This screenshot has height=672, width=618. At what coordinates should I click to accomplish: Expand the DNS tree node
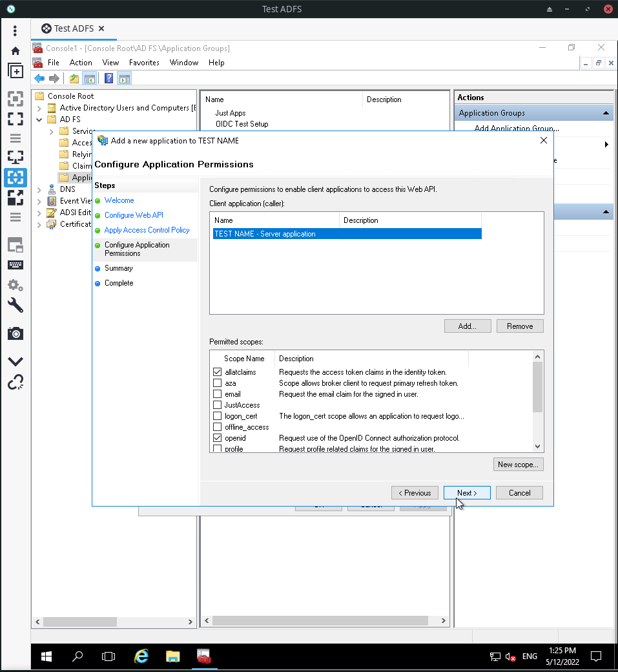[39, 189]
